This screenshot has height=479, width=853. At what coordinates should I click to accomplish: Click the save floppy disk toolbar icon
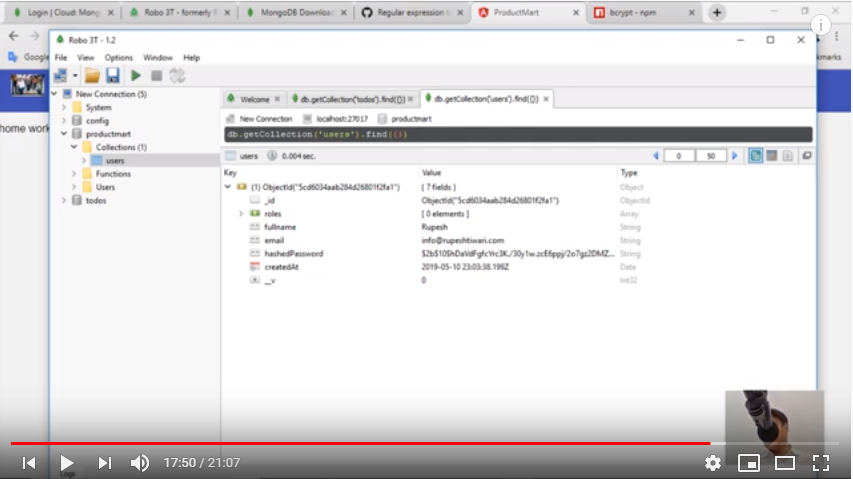pyautogui.click(x=112, y=76)
